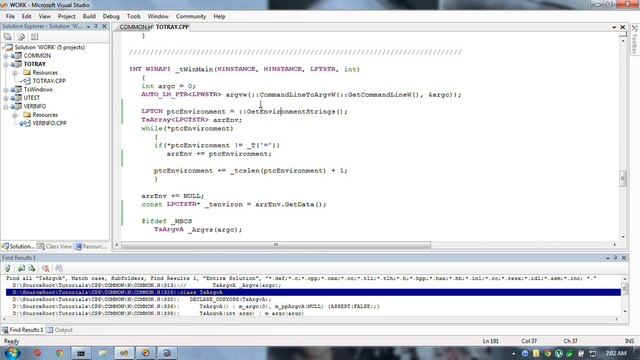The image size is (640, 360).
Task: Go to previous location in Find Results
Action: [x=21, y=268]
